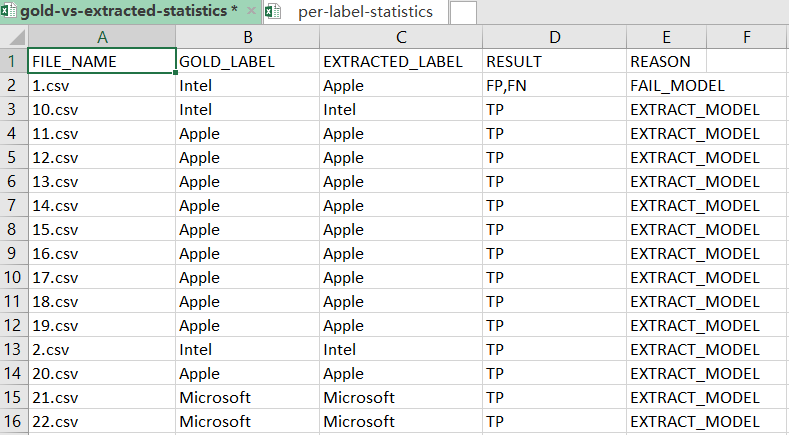Select row 2 header
Image resolution: width=789 pixels, height=435 pixels.
click(x=14, y=85)
